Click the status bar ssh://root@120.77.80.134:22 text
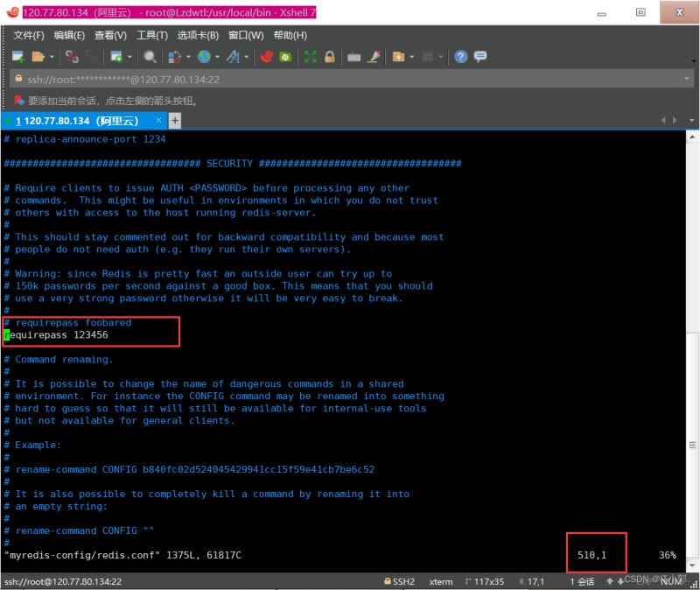The image size is (700, 590). 63,581
